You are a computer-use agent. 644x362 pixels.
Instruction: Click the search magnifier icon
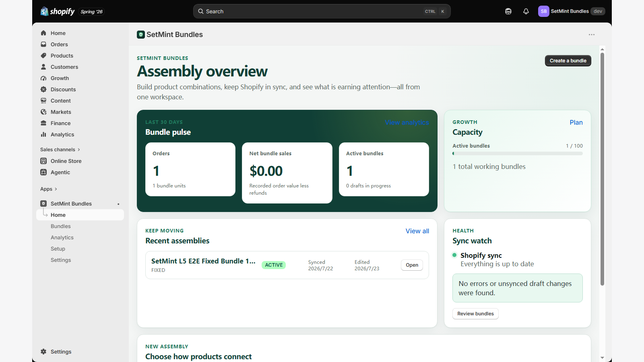pos(201,11)
